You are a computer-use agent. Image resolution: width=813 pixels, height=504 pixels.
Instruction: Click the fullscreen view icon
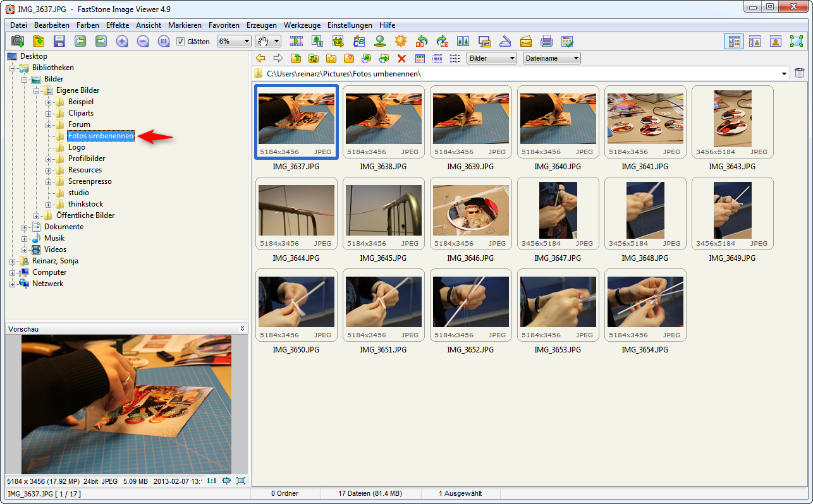(796, 41)
